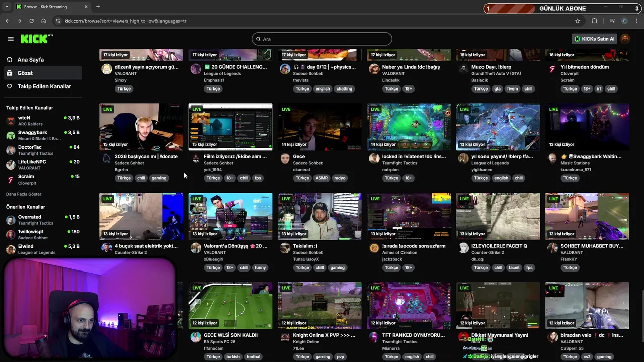Open 'GECE WLSİ SON KALDII' stream title
Viewport: 644px width, 362px height.
(x=230, y=335)
